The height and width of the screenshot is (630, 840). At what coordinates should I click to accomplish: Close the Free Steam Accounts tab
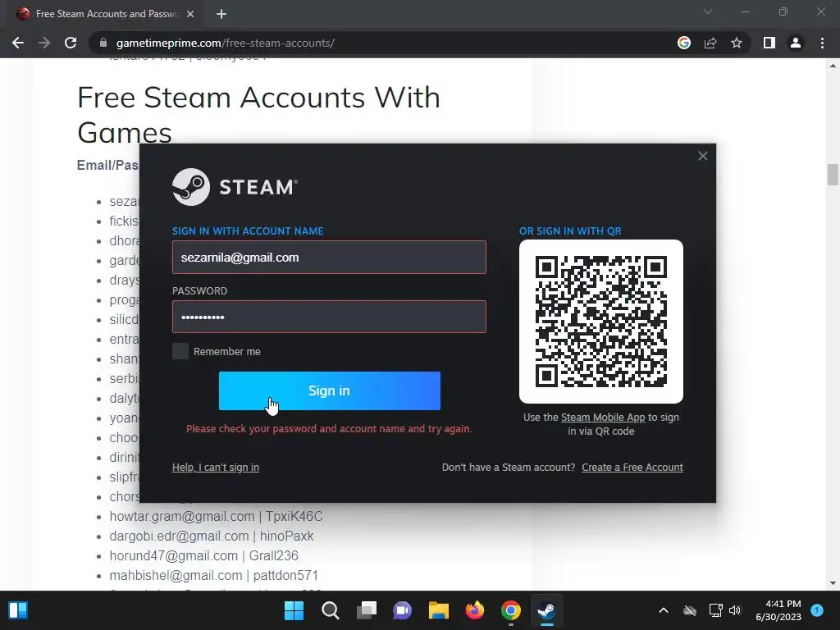point(190,14)
